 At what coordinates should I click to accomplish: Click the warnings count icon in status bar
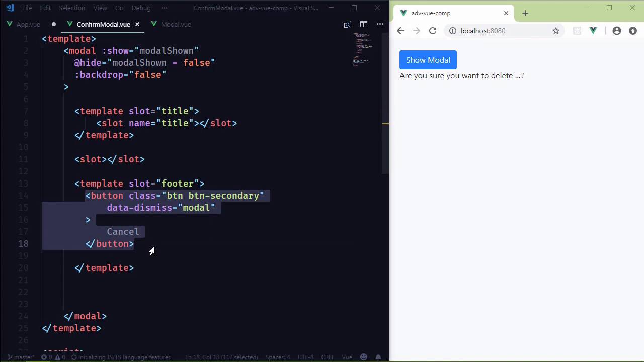[59, 357]
